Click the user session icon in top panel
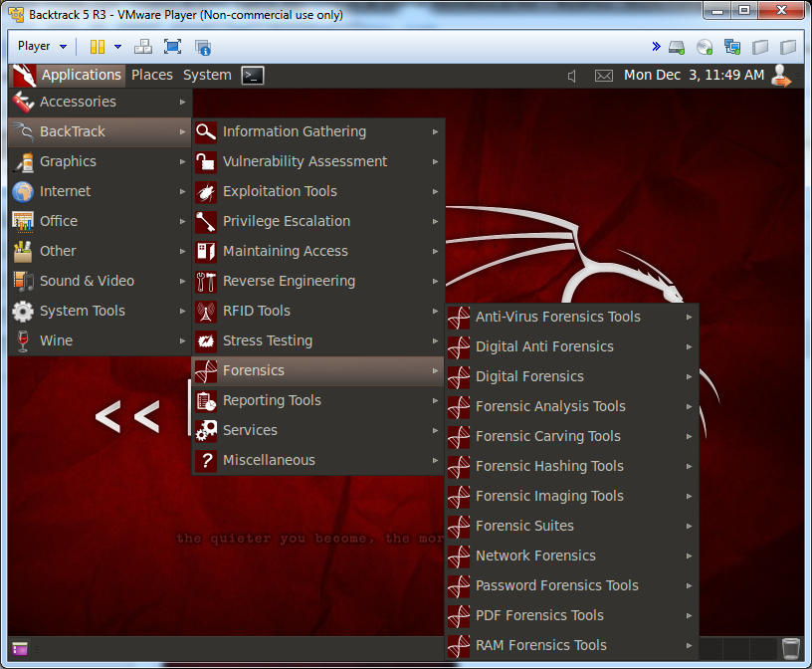The image size is (812, 669). tap(782, 75)
